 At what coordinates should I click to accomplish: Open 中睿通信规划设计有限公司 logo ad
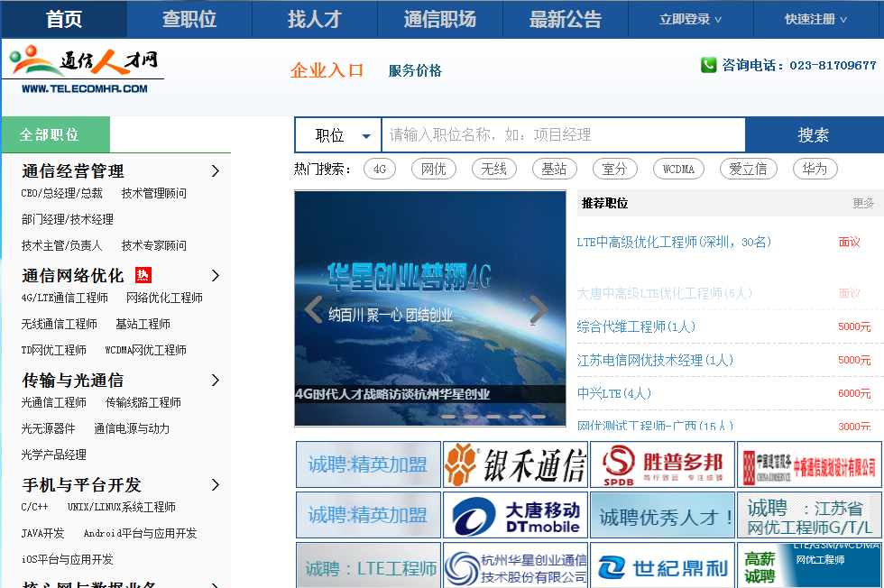click(x=810, y=464)
